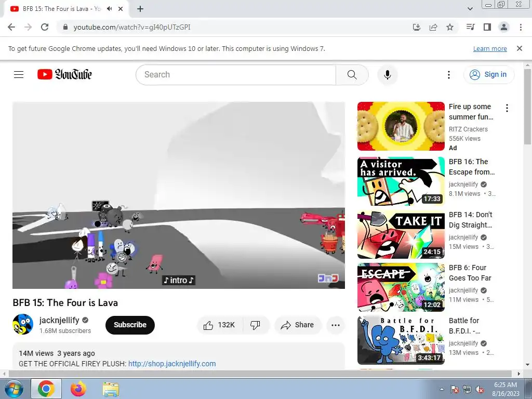Screen dimensions: 532x399
Task: Click the forward navigation arrow
Action: [28, 27]
